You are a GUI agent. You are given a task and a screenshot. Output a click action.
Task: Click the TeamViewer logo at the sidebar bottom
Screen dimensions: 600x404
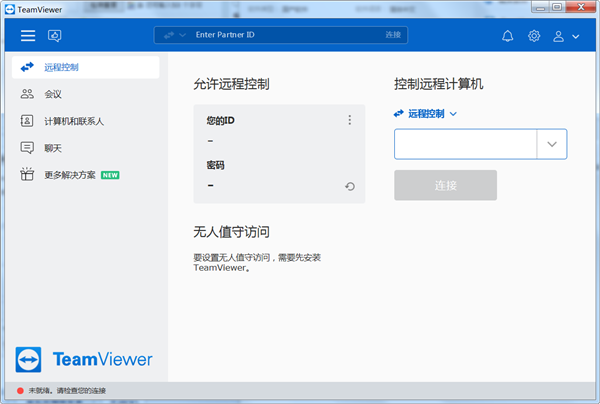(84, 360)
